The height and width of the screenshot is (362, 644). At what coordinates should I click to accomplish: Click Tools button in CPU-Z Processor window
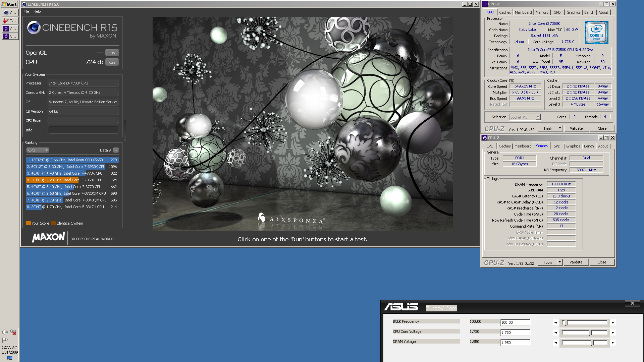coord(548,128)
